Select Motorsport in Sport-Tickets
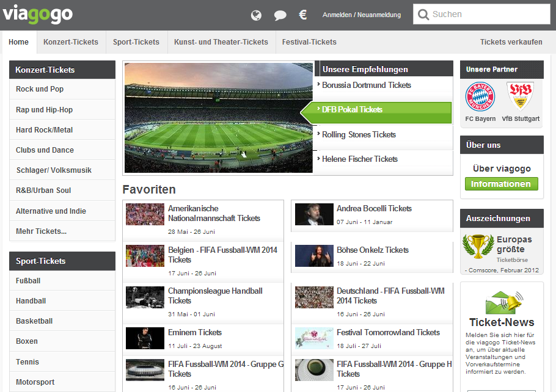The height and width of the screenshot is (392, 556). click(62, 382)
